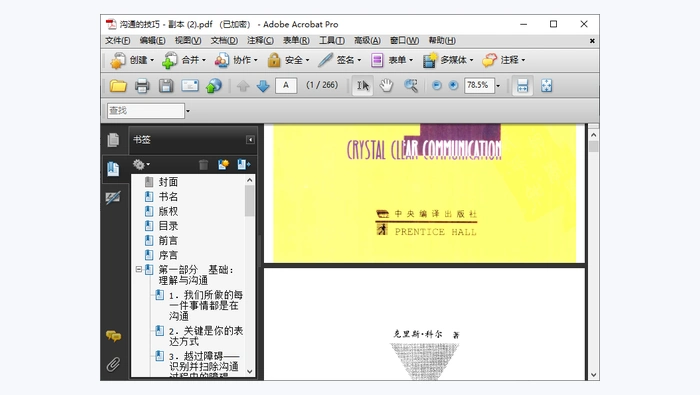Open the 安全 dropdown

point(288,60)
